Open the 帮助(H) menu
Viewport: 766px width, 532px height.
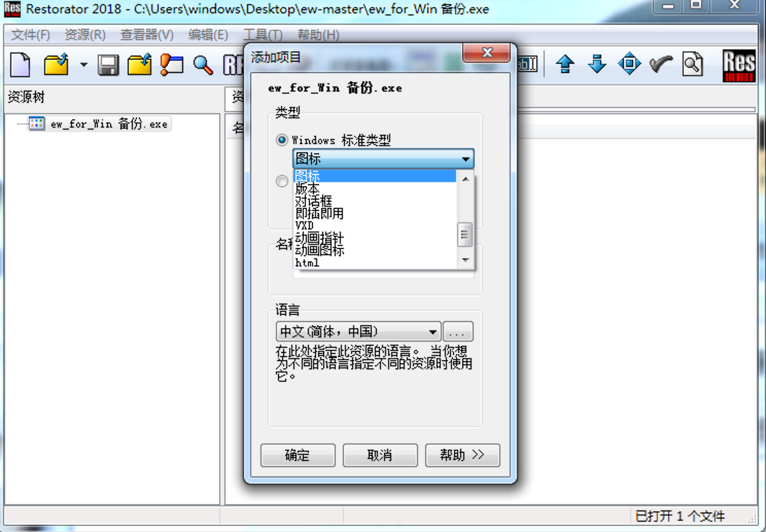tap(318, 35)
